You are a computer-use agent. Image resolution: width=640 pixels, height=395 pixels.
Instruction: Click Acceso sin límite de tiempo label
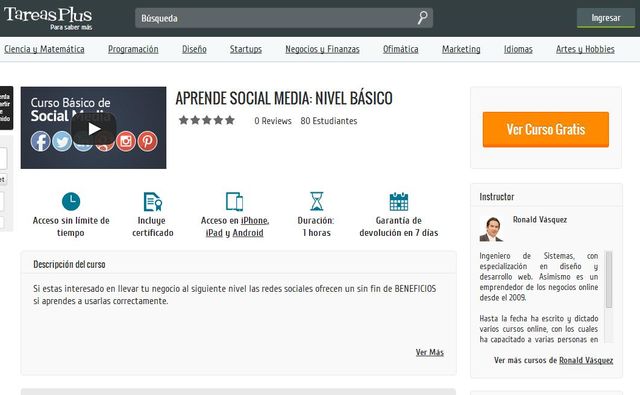click(x=71, y=226)
